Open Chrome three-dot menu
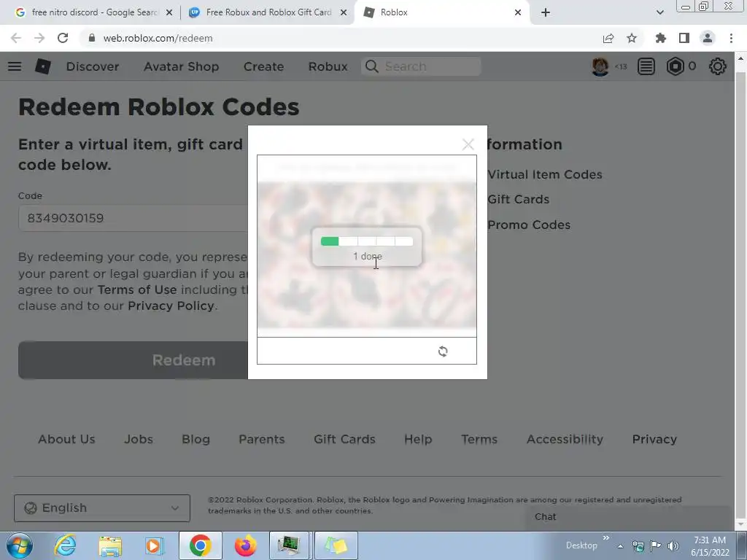This screenshot has height=560, width=747. (731, 38)
